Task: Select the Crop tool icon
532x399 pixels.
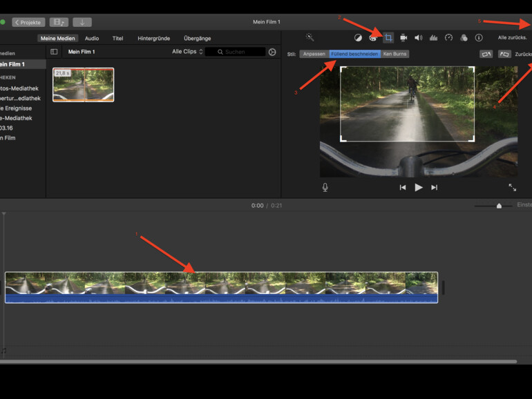Action: [388, 38]
